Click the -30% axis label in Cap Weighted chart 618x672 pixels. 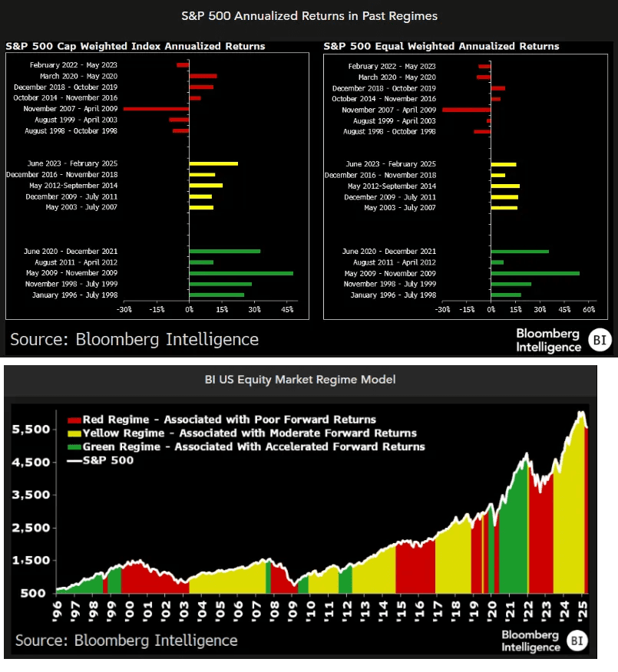click(x=124, y=310)
